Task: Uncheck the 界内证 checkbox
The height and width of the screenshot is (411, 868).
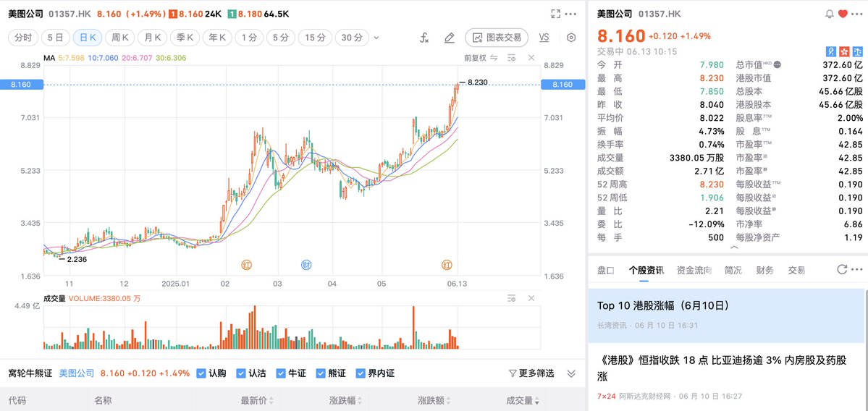Action: 361,373
